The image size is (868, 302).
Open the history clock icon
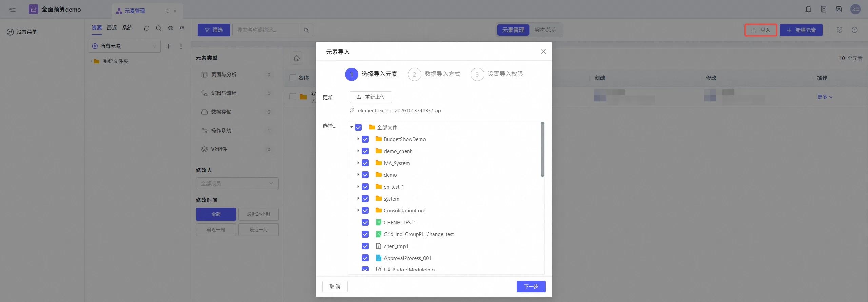[855, 30]
